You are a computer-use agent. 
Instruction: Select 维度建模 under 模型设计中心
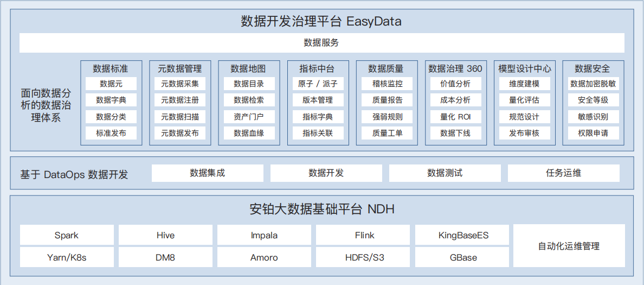(x=525, y=84)
